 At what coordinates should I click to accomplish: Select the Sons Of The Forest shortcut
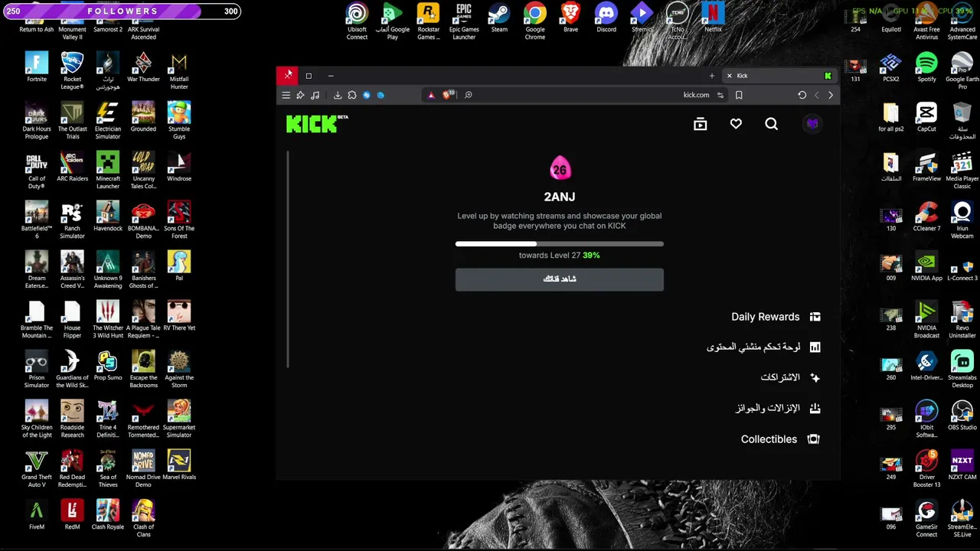coord(179,220)
